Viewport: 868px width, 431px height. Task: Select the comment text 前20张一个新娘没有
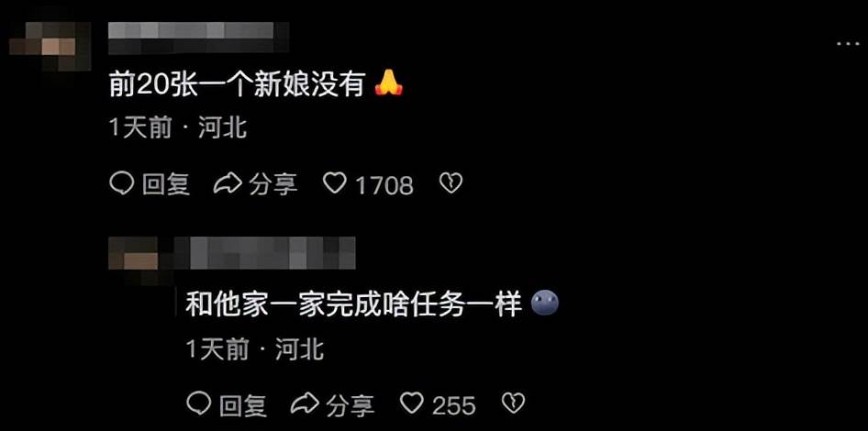tap(237, 86)
